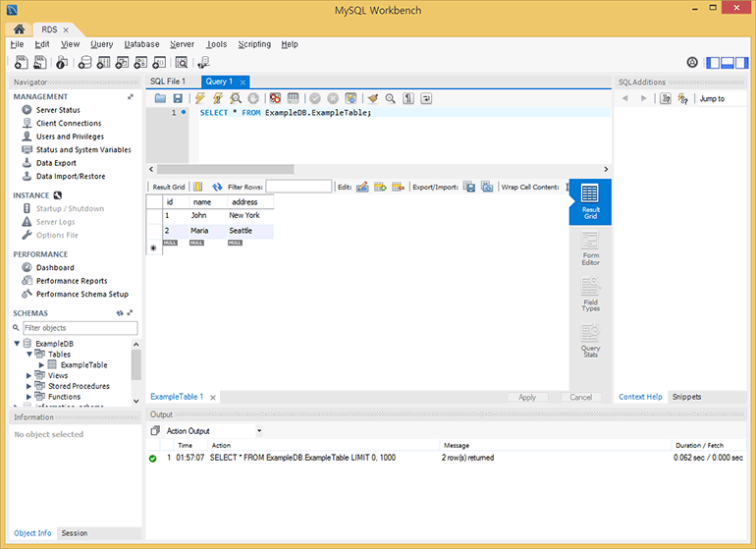
Task: Refresh the Schemas list
Action: tap(120, 313)
